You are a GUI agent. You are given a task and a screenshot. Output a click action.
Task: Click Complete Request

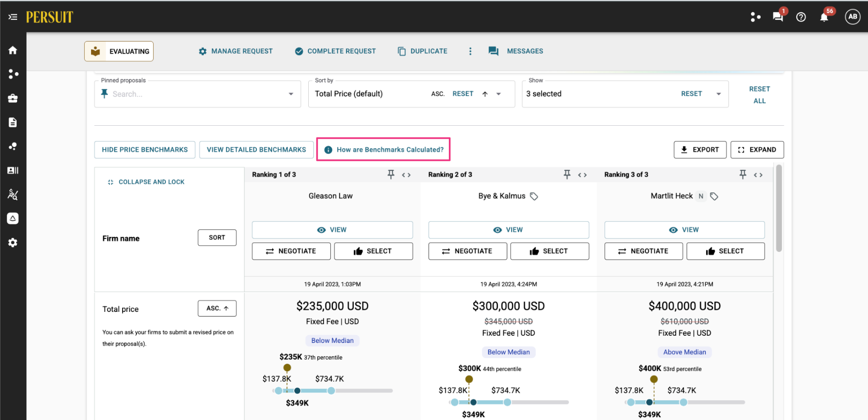pos(335,51)
